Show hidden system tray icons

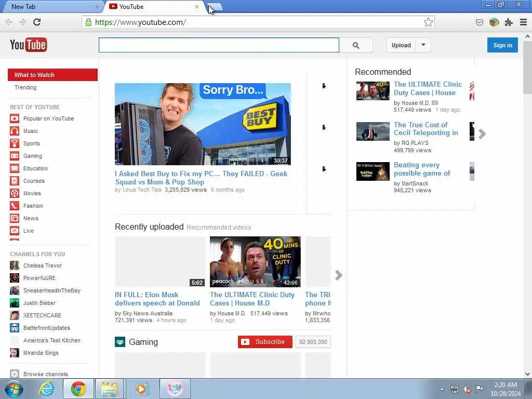click(x=442, y=390)
